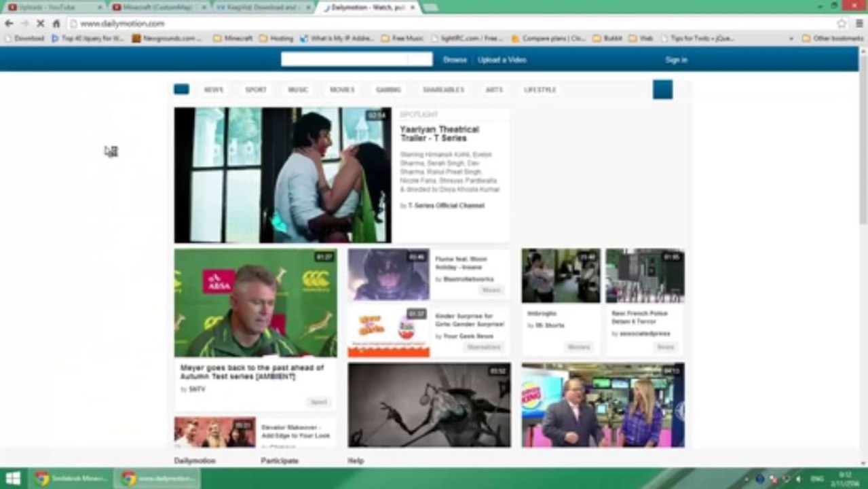Click the blue square button beside categories
The width and height of the screenshot is (868, 489).
tap(663, 90)
